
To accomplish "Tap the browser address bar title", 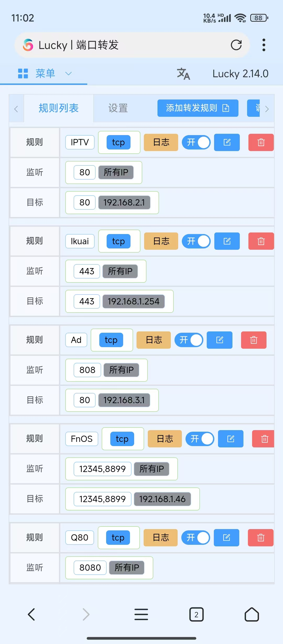I will tap(79, 45).
